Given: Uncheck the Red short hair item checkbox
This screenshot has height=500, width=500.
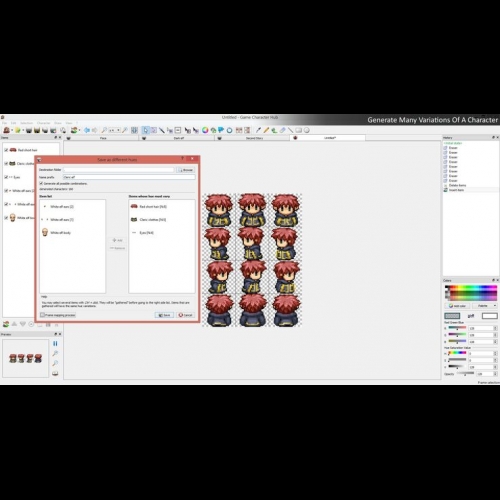Looking at the screenshot, I should click(x=6, y=150).
